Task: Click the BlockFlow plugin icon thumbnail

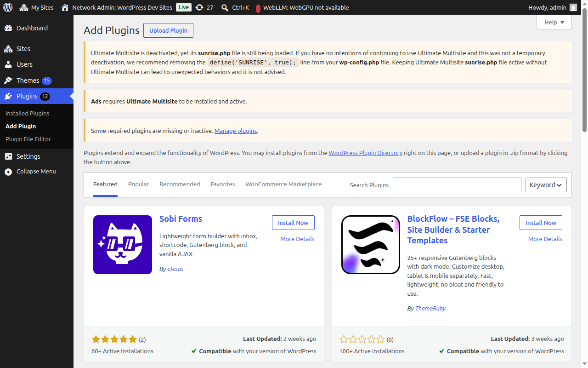Action: click(x=371, y=245)
